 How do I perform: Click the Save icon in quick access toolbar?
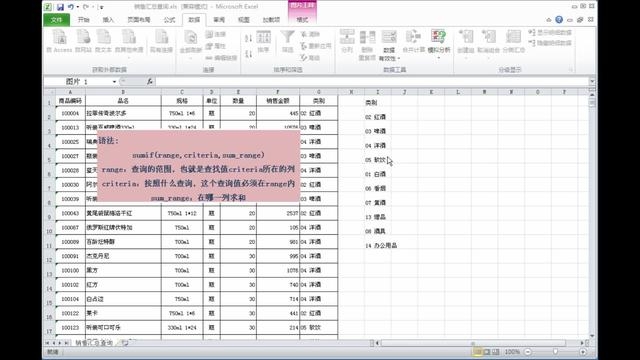point(60,7)
